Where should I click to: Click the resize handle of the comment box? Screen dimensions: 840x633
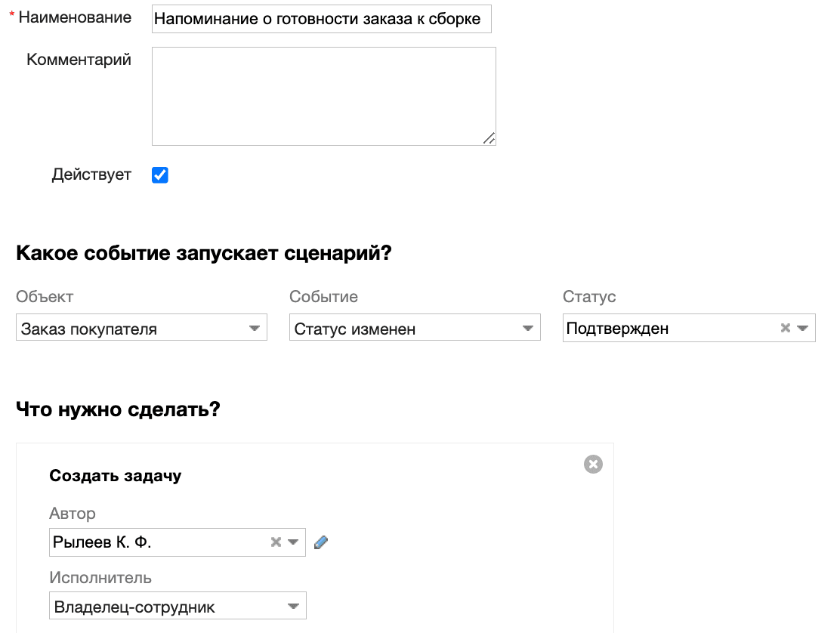[x=491, y=139]
